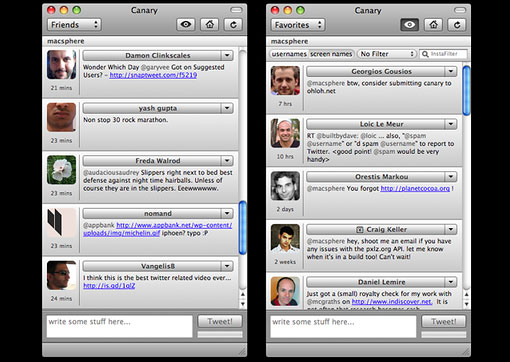The width and height of the screenshot is (510, 362).
Task: Click the magnifier icon in InstaFilter field
Action: pos(425,54)
